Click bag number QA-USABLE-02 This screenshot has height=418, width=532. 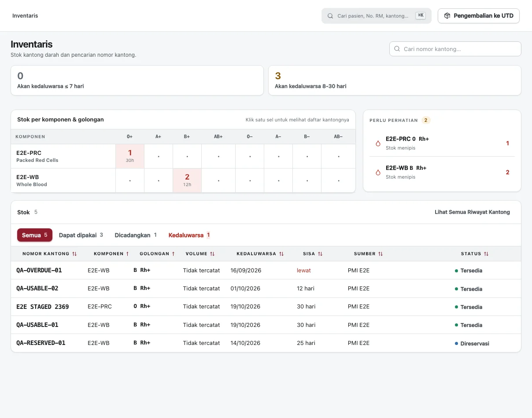pyautogui.click(x=37, y=288)
